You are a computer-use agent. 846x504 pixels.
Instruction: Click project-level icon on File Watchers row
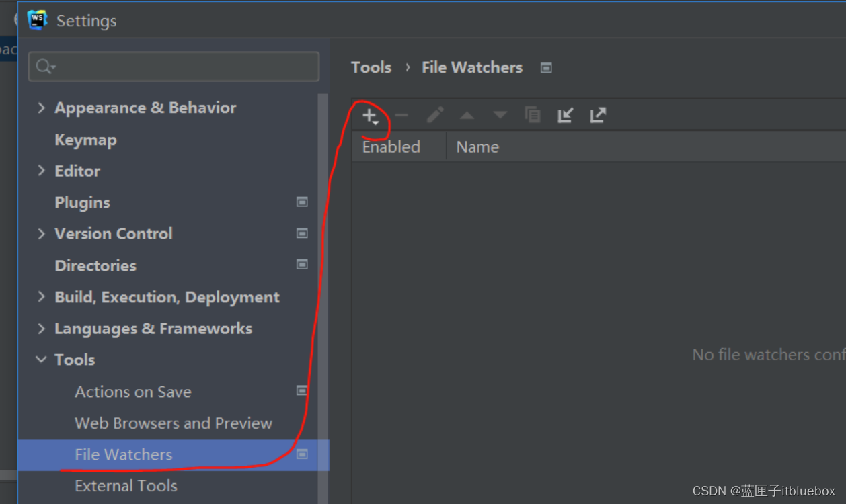coord(302,454)
